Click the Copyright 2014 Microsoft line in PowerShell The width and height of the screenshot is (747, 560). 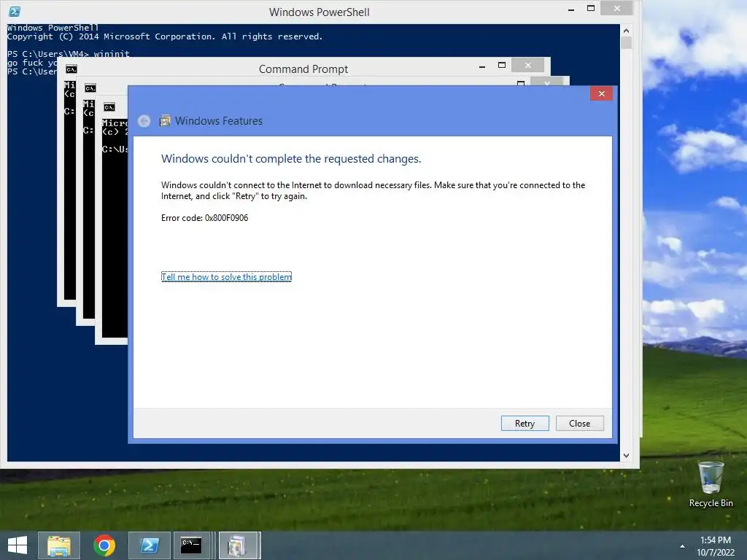165,36
